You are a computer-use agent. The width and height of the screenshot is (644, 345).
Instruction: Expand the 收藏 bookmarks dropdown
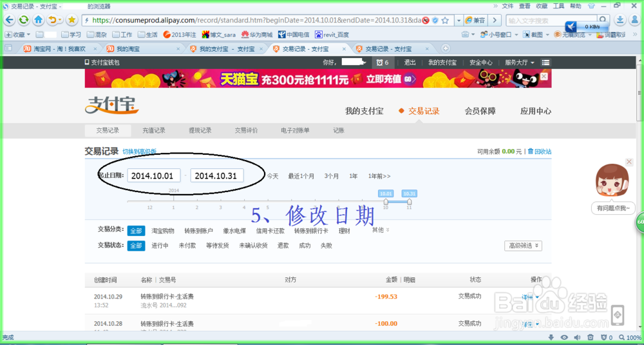[17, 35]
